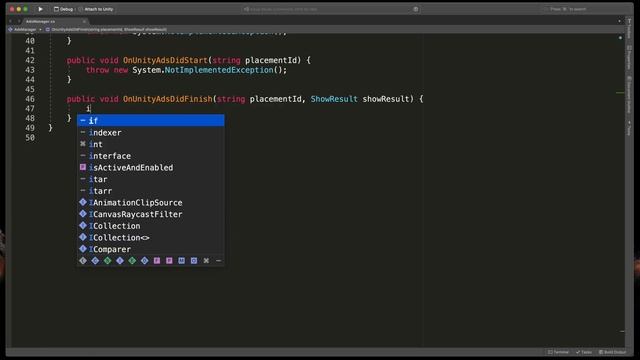Click the red close window button
Viewport: 640px width, 360px height.
pos(12,9)
